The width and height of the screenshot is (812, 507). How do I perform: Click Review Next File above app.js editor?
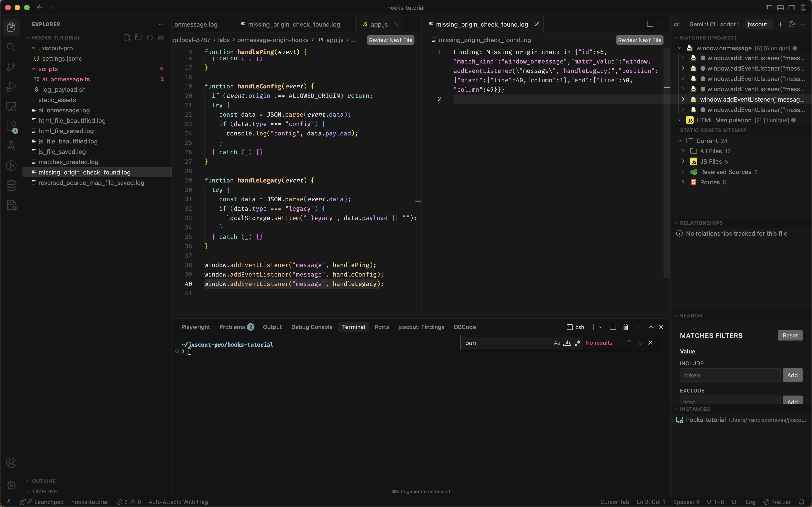[390, 40]
